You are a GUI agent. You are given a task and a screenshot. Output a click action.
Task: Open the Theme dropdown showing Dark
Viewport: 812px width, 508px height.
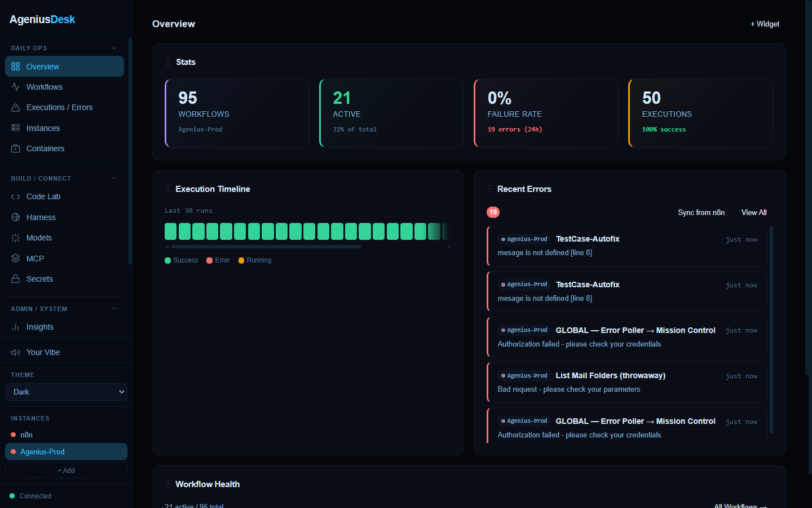(x=66, y=392)
